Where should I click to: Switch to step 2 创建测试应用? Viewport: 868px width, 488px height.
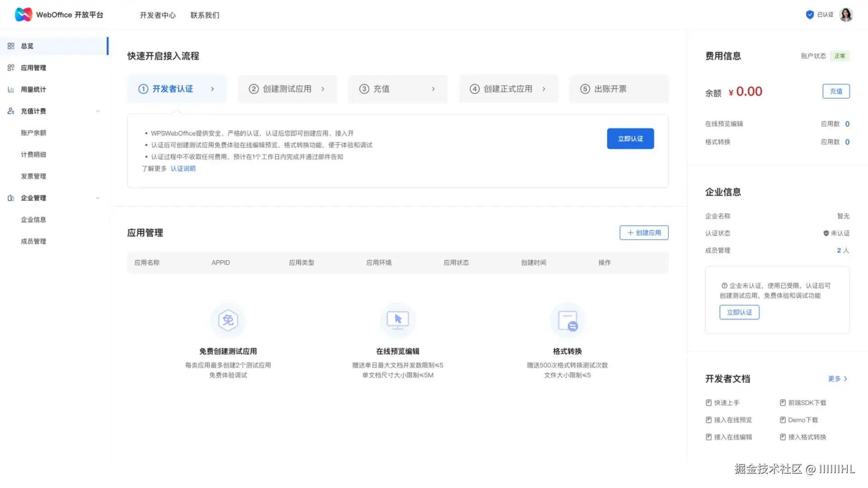[x=287, y=89]
